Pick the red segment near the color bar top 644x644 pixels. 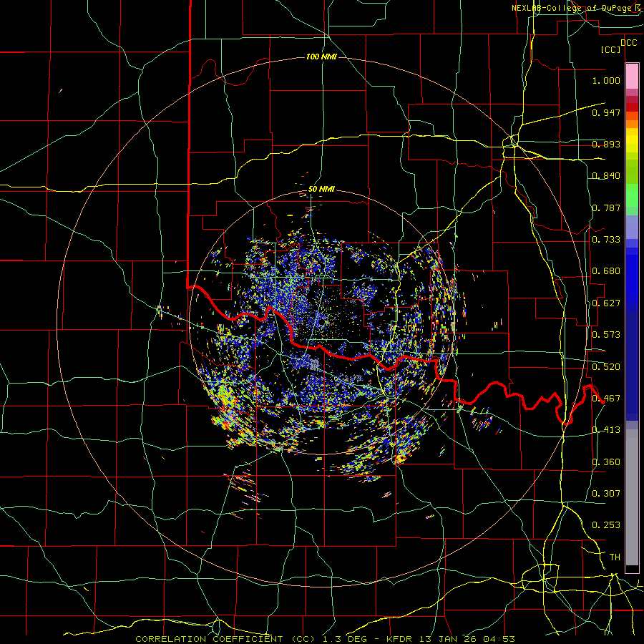coord(632,107)
